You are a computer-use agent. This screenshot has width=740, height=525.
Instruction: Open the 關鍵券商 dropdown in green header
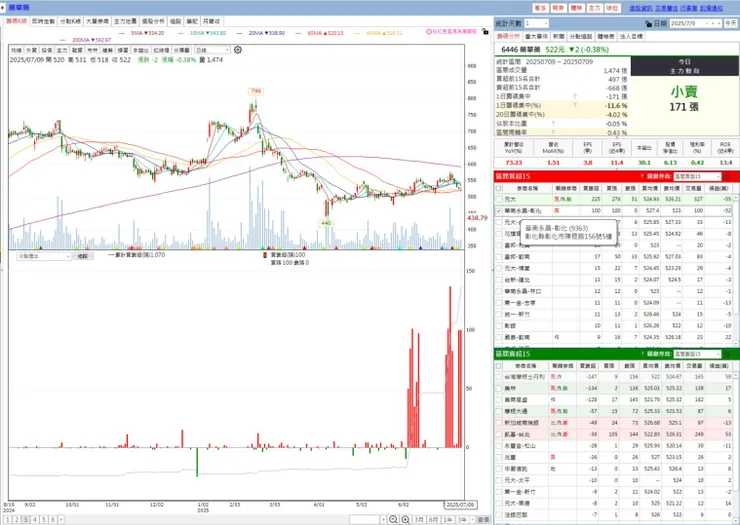[697, 354]
